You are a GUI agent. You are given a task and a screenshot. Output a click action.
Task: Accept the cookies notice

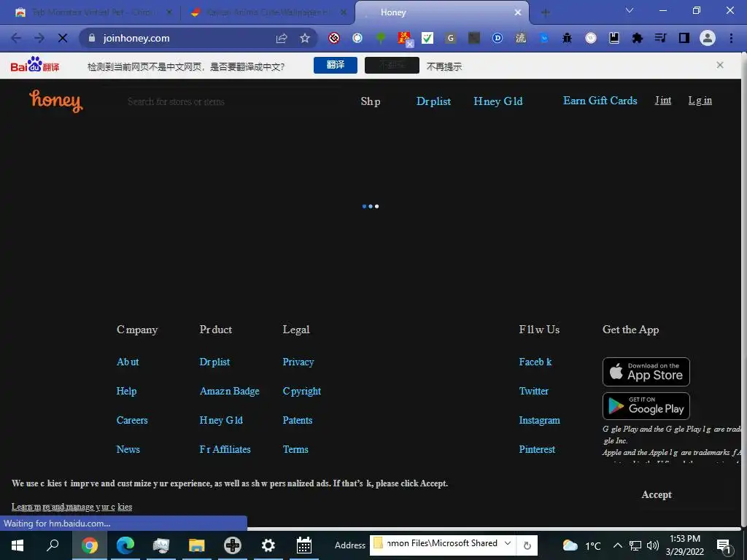pyautogui.click(x=657, y=494)
